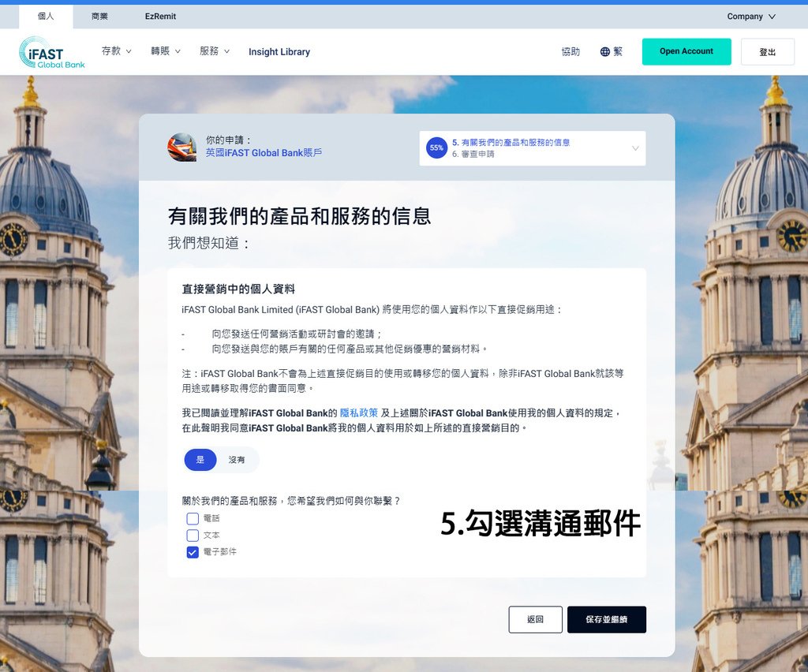Open the Company dropdown
Screen dimensions: 808x672
(x=751, y=17)
